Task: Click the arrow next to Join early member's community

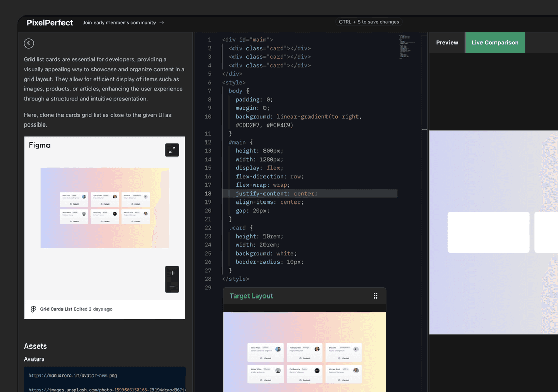Action: (x=162, y=23)
